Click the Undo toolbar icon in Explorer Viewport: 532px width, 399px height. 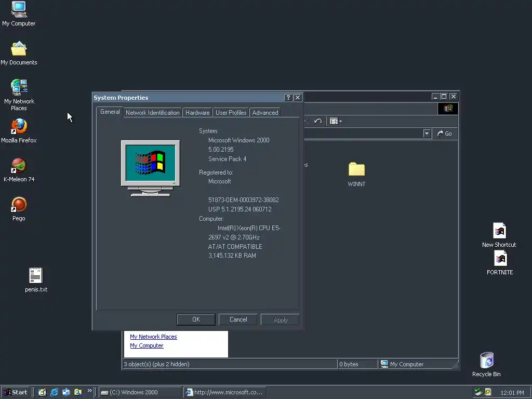[x=318, y=121]
